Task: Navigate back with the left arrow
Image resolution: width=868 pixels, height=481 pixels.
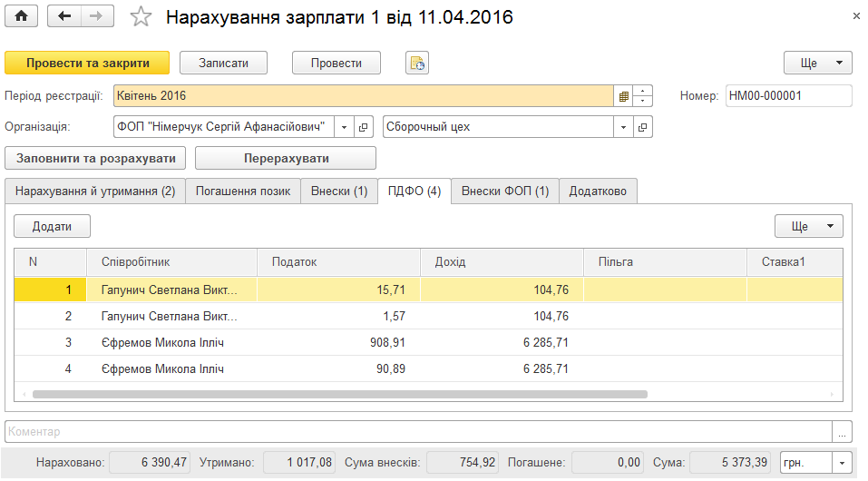Action: click(x=64, y=16)
